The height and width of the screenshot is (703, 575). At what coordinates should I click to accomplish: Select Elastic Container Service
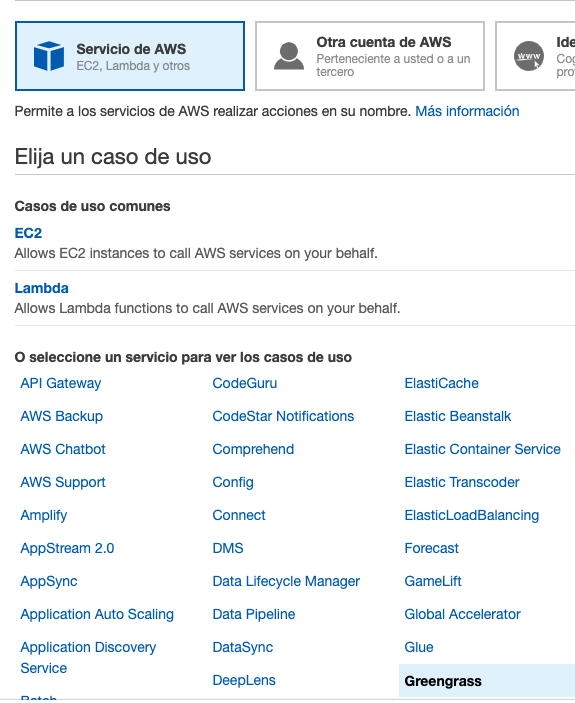pyautogui.click(x=483, y=449)
